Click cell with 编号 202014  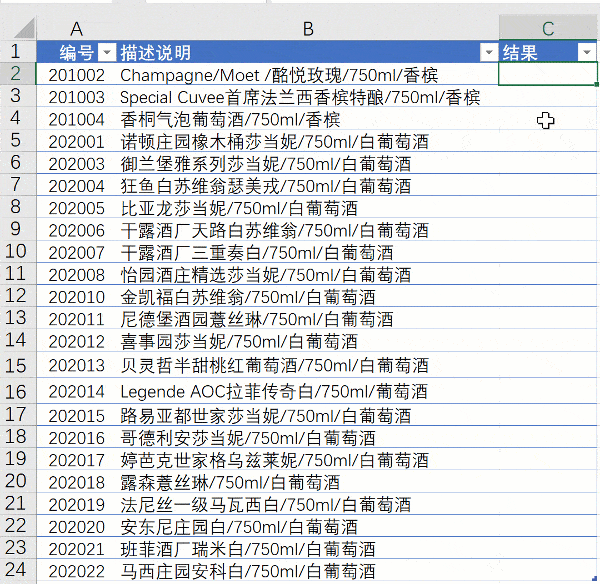coord(77,391)
